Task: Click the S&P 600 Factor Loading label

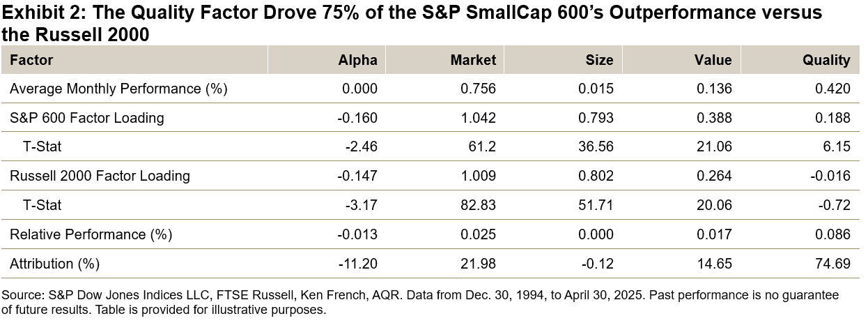Action: (x=87, y=118)
